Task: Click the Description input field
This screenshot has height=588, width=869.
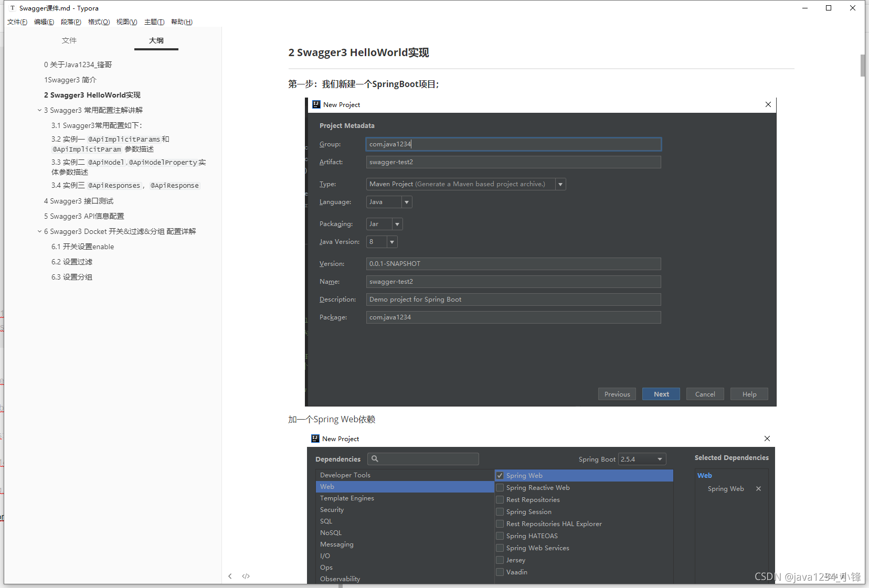Action: [514, 300]
